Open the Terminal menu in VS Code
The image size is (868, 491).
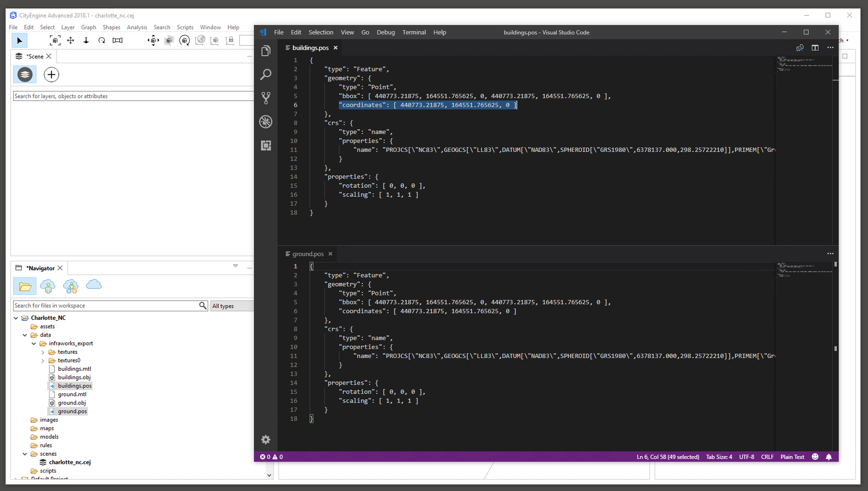(x=414, y=32)
